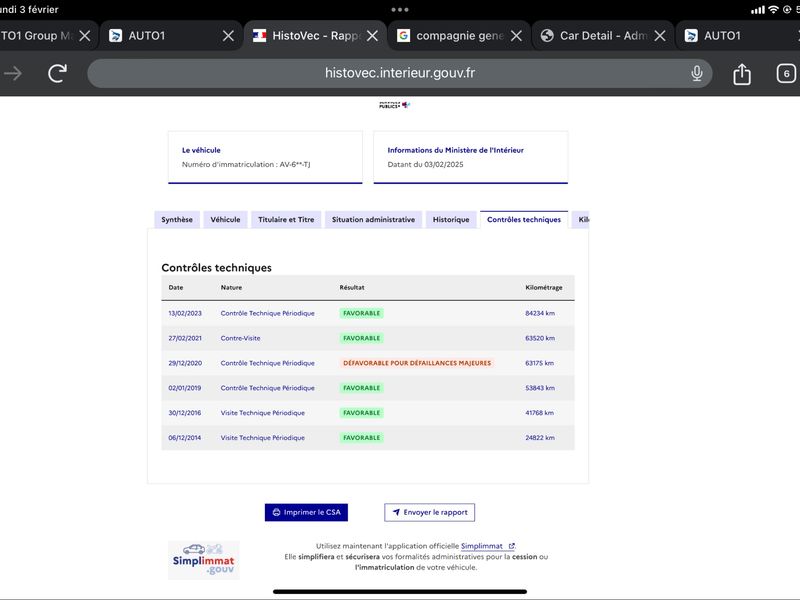Click the FAVORABLE badge for 06/12/2014
800x600 pixels.
click(x=362, y=438)
